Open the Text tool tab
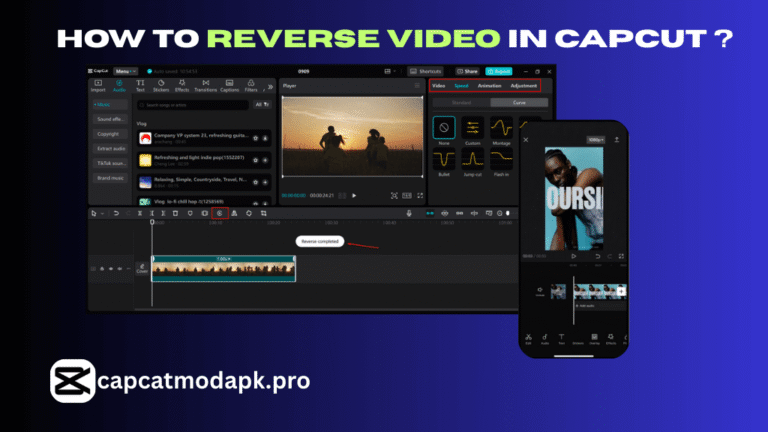Screen dimensions: 768x432 point(140,86)
